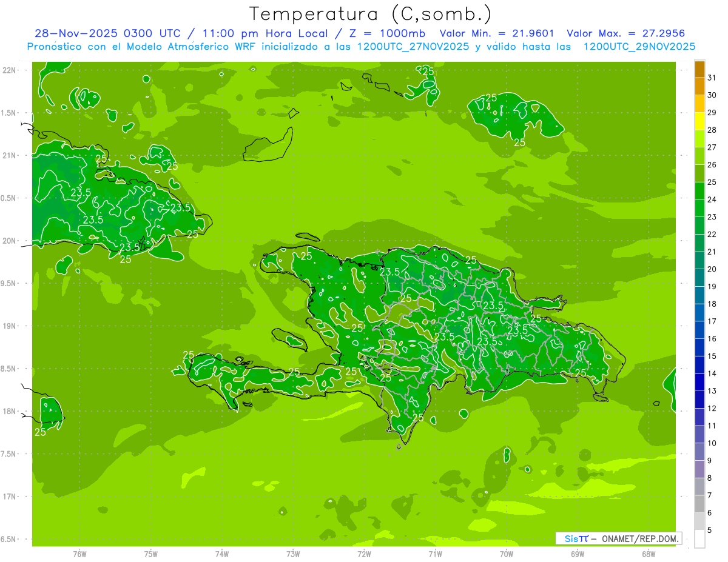This screenshot has height=562, width=728.
Task: Click the longitude label "75W"
Action: 150,554
